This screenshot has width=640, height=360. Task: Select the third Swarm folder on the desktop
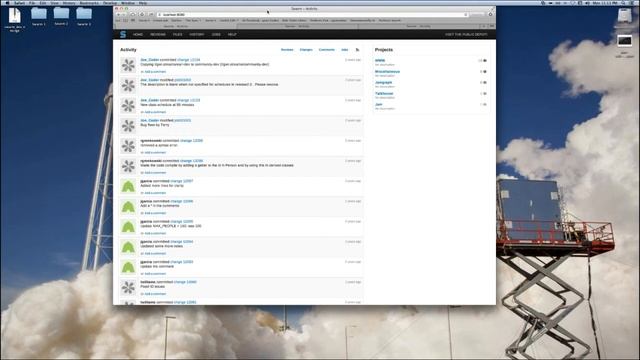pos(84,14)
